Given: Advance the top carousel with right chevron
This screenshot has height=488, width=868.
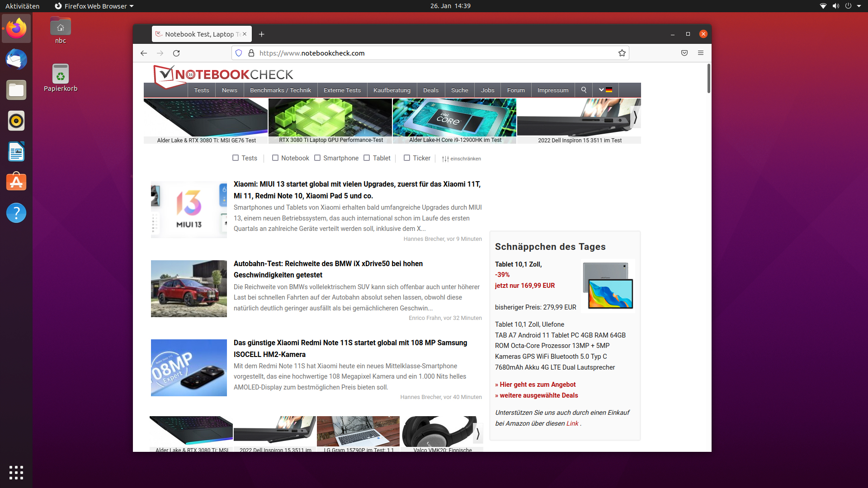Looking at the screenshot, I should coord(635,117).
